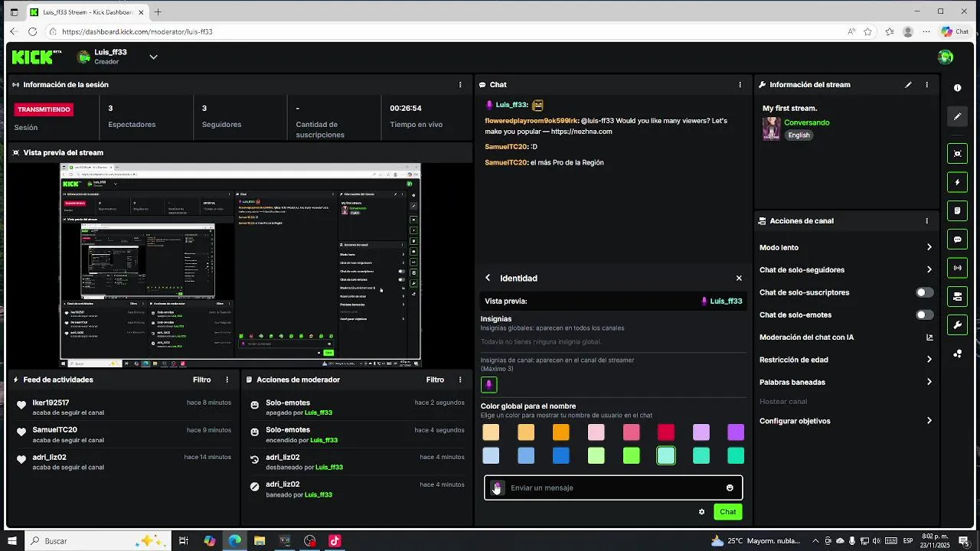Open the three-dots widgets icon at sidebar bottom
980x551 pixels.
(957, 354)
